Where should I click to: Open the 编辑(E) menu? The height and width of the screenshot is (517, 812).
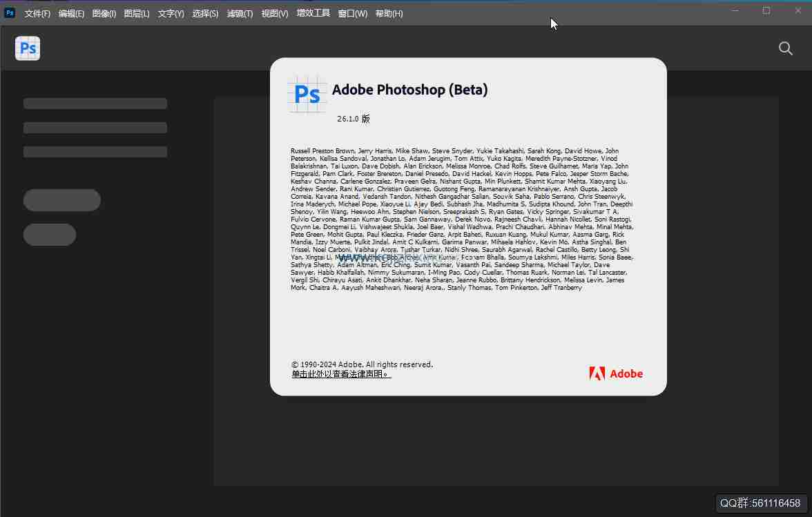click(x=71, y=13)
